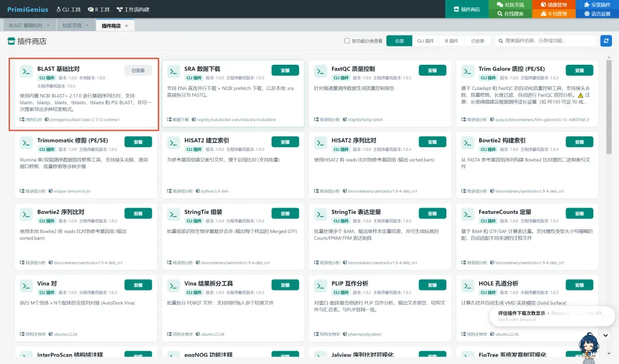Image resolution: width=619 pixels, height=364 pixels.
Task: Click the Trimmomatic 修剪 terminal icon
Action: pos(26,143)
